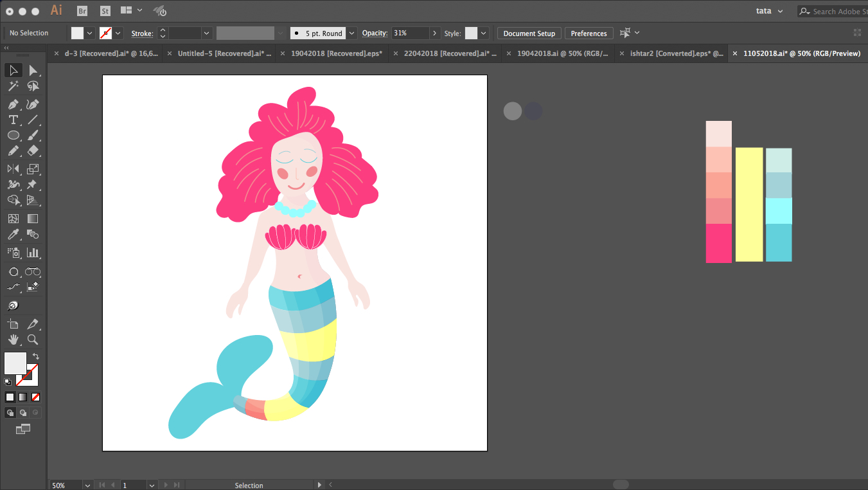Open artboard navigation dropdown
Screen dimensions: 868x490
[x=152, y=485]
